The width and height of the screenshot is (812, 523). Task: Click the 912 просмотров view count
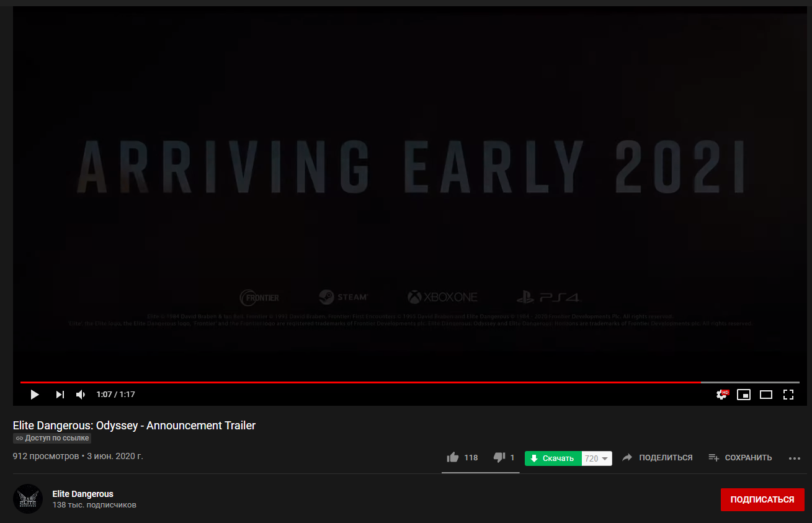(46, 457)
